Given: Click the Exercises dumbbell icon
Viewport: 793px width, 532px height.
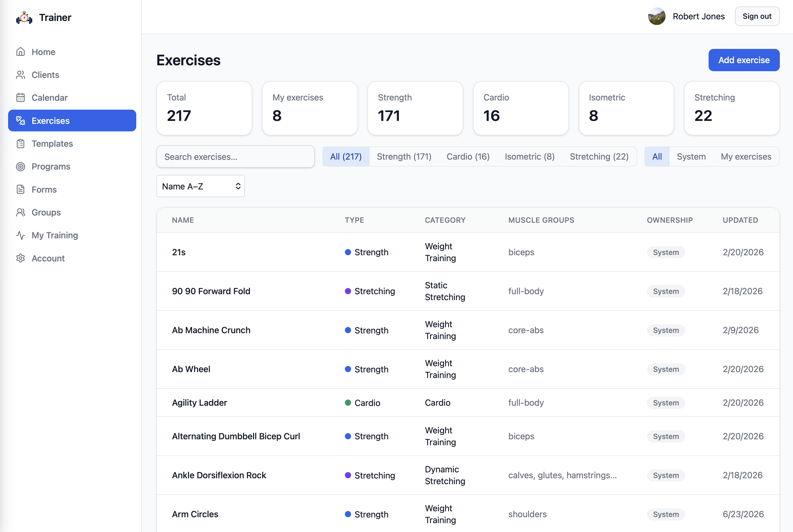Looking at the screenshot, I should coord(21,120).
